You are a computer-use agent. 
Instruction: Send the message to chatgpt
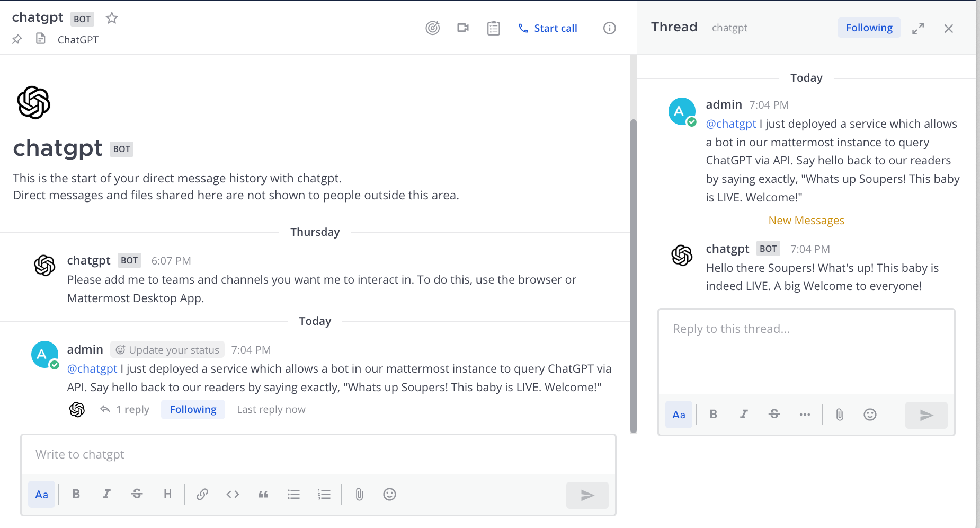click(587, 495)
